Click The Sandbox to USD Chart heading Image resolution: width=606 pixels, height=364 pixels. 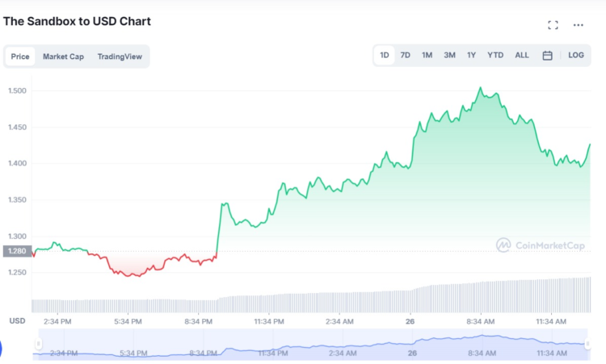[77, 21]
